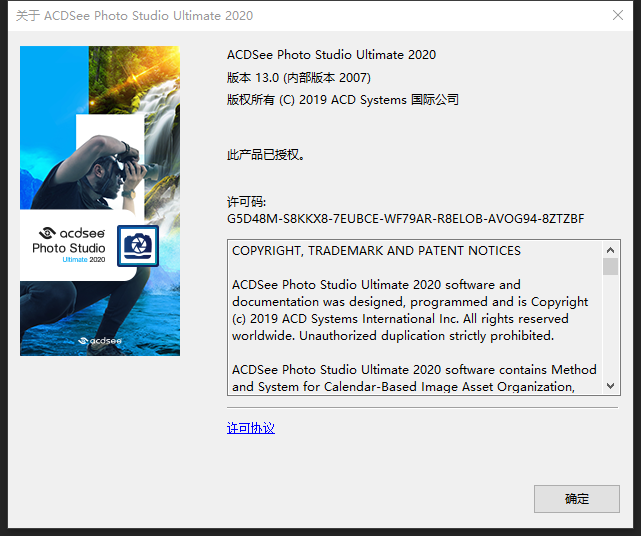Viewport: 641px width, 536px height.
Task: Click the ACDSee Photo Studio logo on the splash
Action: 69,244
